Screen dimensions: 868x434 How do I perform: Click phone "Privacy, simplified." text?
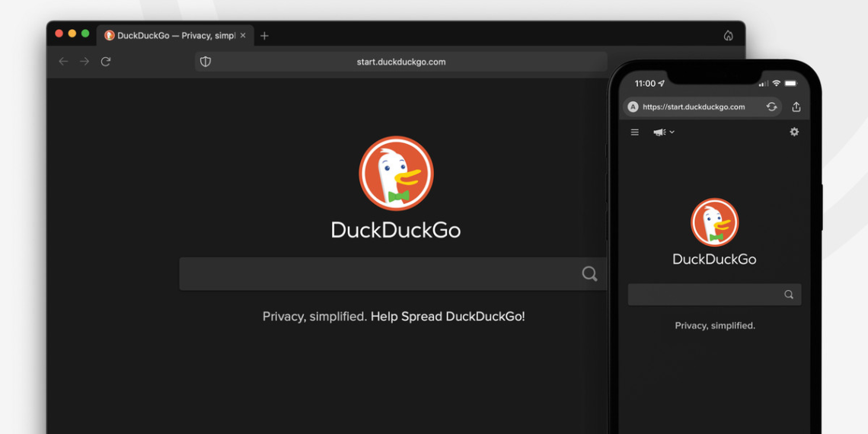click(715, 326)
